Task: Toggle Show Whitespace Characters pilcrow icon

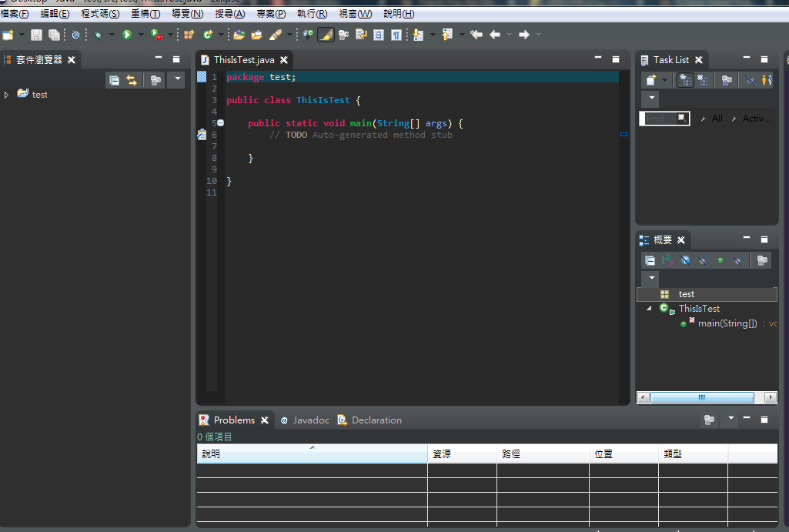Action: pyautogui.click(x=396, y=35)
